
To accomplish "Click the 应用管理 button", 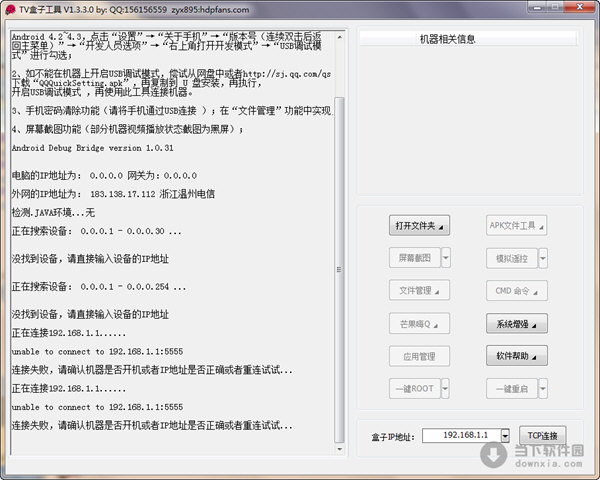I will point(419,356).
